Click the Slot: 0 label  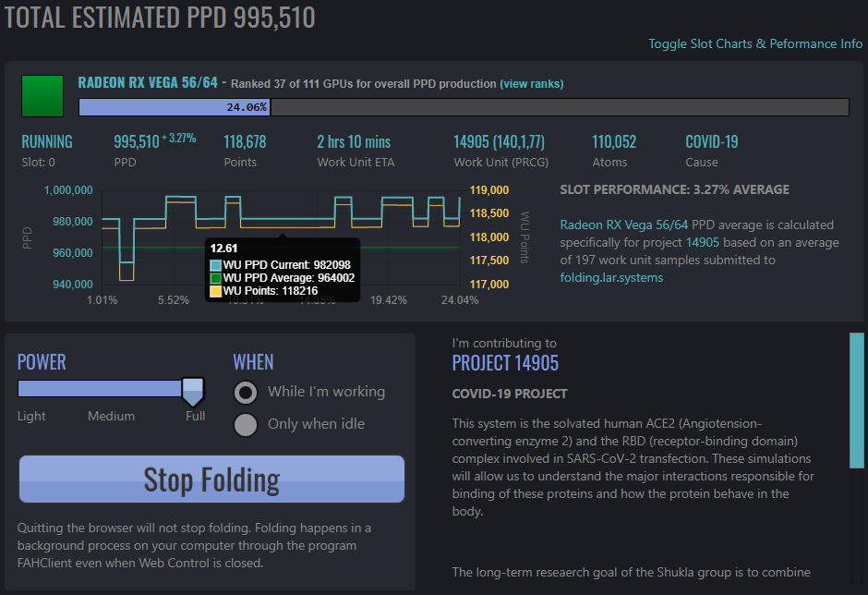tap(38, 163)
